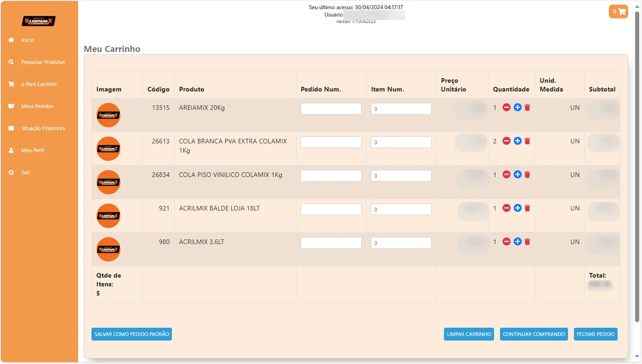Go to Inicio in the sidebar

(27, 40)
